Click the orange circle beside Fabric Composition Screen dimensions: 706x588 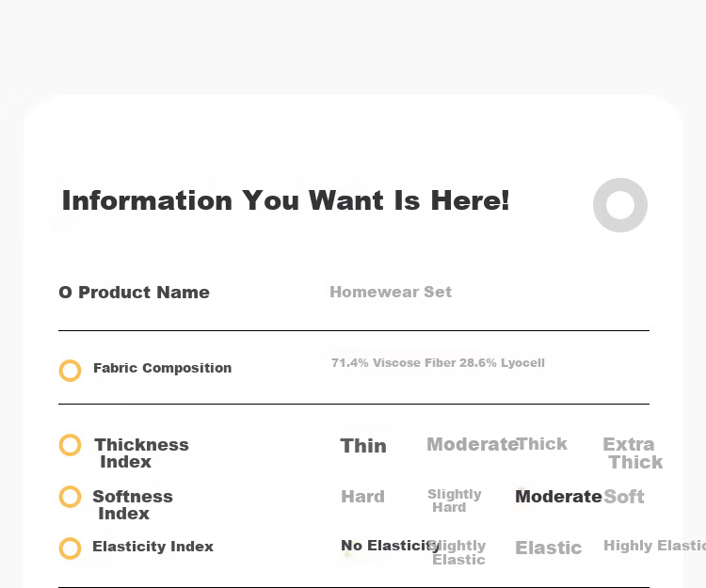point(71,371)
